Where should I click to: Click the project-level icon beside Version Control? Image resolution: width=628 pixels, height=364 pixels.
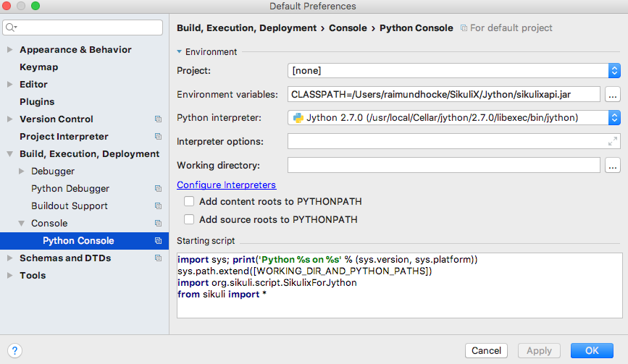coord(158,119)
